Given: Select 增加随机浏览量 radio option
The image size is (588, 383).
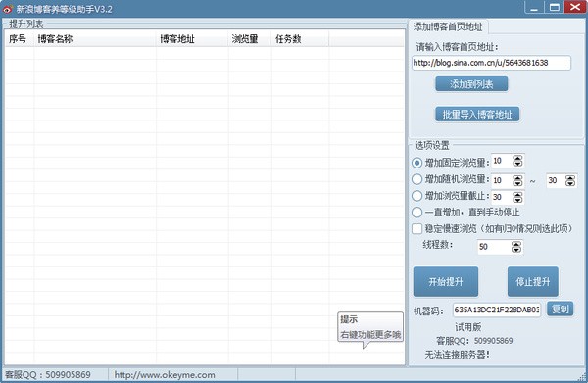Looking at the screenshot, I should point(416,179).
